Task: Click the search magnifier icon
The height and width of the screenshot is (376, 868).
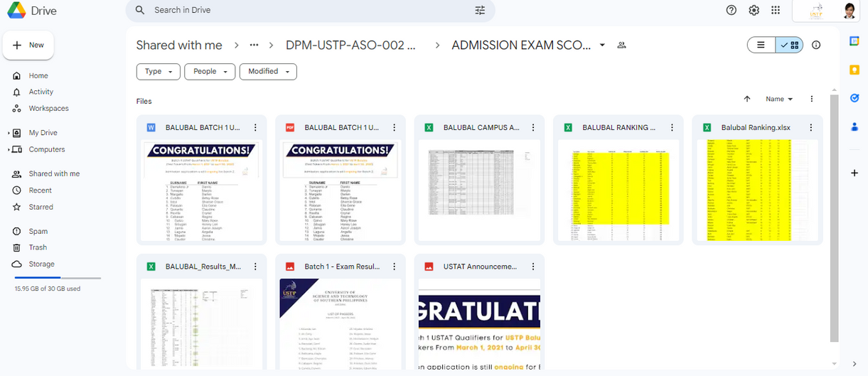Action: (140, 10)
